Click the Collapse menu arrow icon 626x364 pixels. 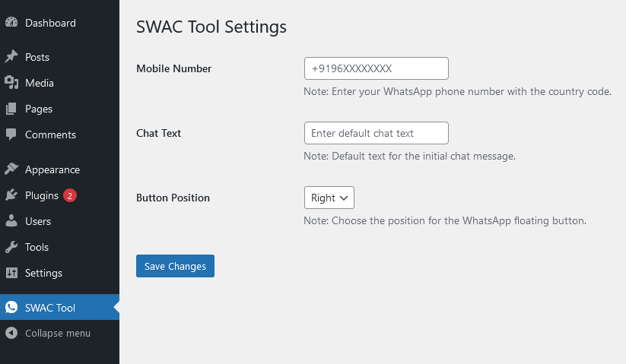pos(11,333)
